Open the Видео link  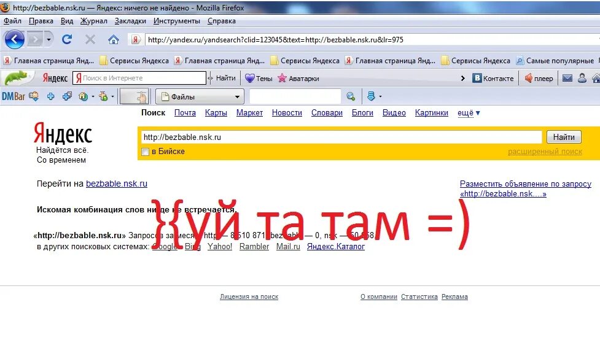[394, 113]
